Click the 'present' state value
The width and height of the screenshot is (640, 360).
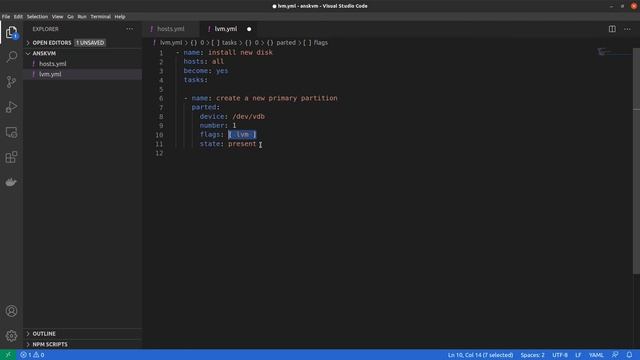click(x=242, y=144)
